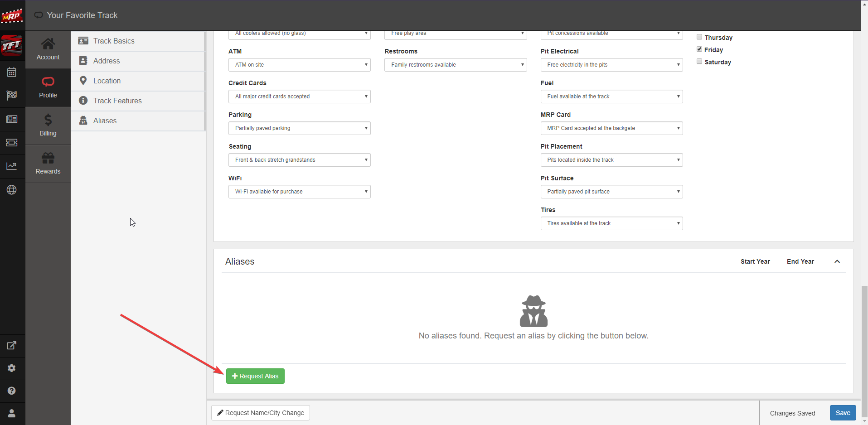
Task: Select the Billing sidebar tab
Action: (48, 126)
